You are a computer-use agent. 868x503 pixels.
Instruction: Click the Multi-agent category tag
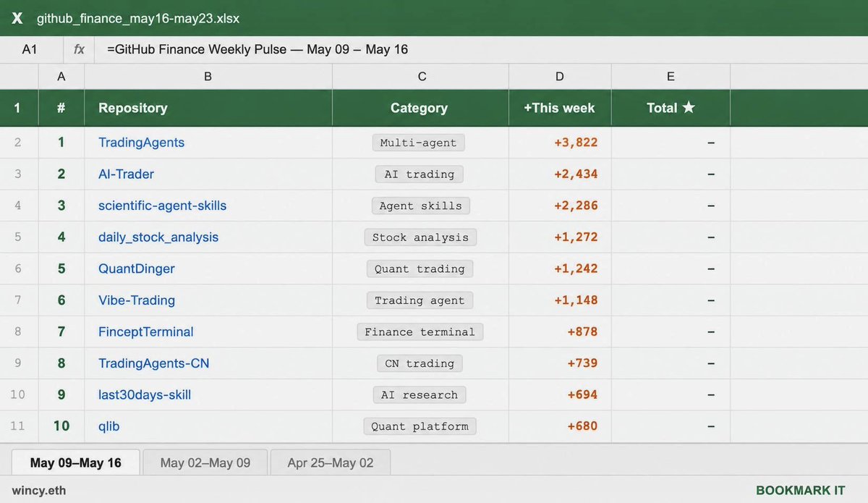click(419, 143)
